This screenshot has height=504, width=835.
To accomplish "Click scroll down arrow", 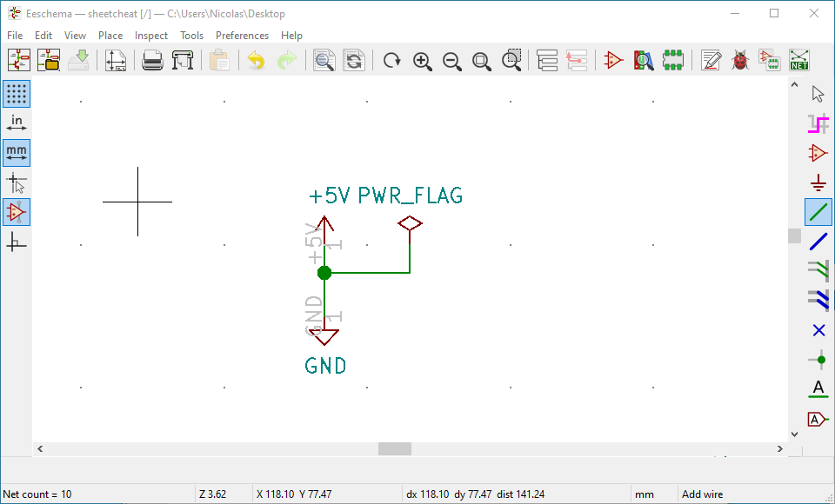I will 794,434.
